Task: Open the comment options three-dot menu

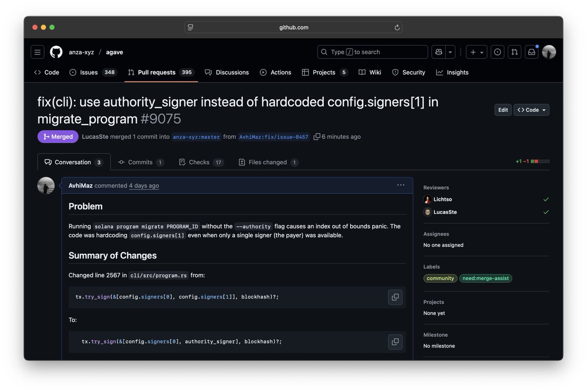Action: pos(401,185)
